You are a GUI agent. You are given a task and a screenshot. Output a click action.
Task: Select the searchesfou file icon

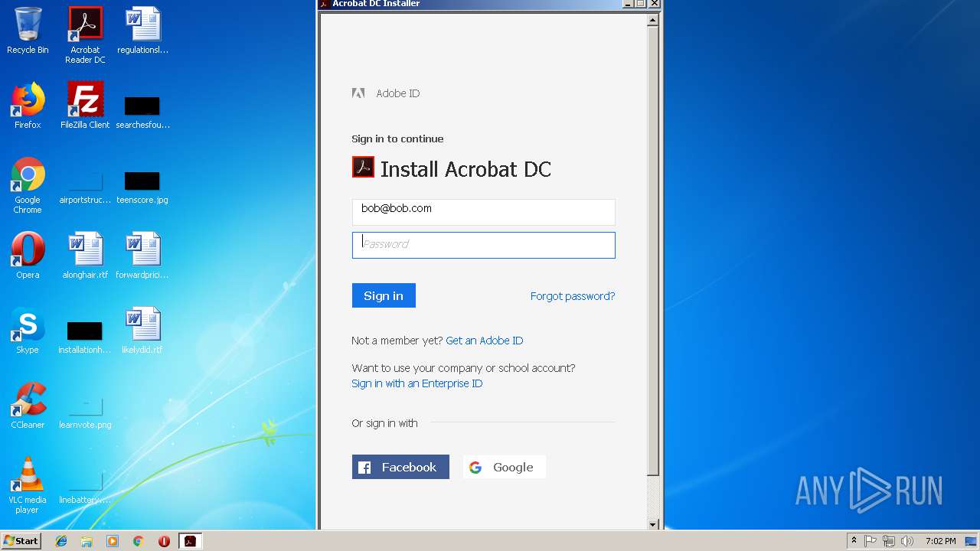coord(142,111)
